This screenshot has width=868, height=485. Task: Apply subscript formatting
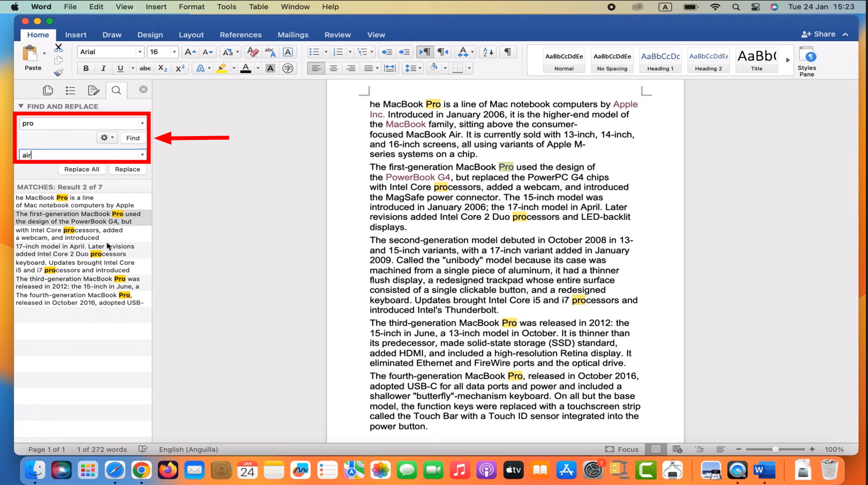coord(163,68)
